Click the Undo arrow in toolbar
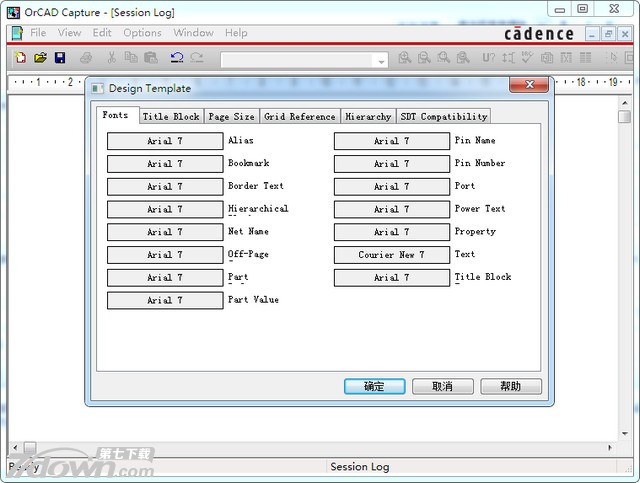Image resolution: width=640 pixels, height=483 pixels. pyautogui.click(x=177, y=58)
